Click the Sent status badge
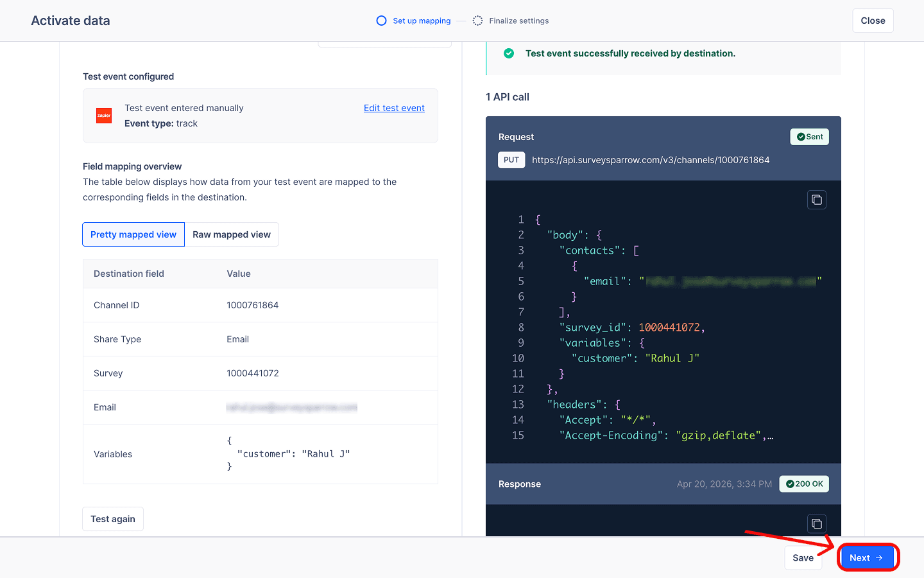924x578 pixels. point(809,137)
